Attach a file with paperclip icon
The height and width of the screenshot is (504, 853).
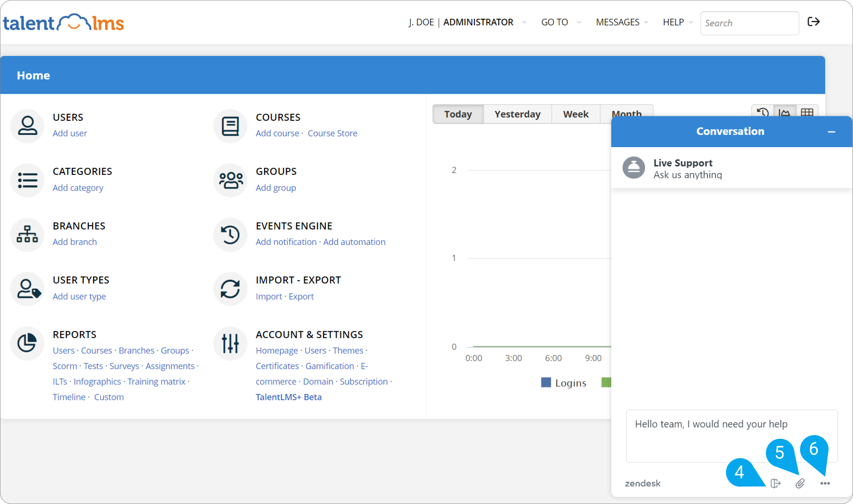pyautogui.click(x=800, y=483)
